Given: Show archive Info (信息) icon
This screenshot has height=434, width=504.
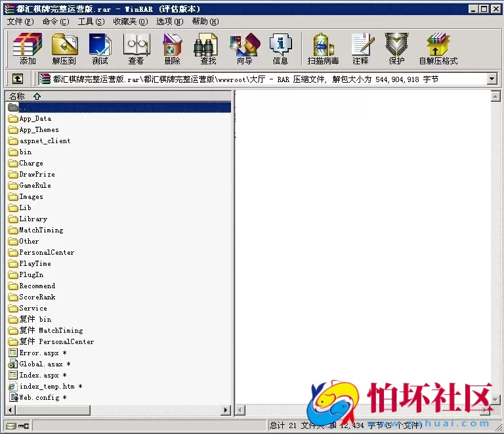Looking at the screenshot, I should (x=280, y=49).
